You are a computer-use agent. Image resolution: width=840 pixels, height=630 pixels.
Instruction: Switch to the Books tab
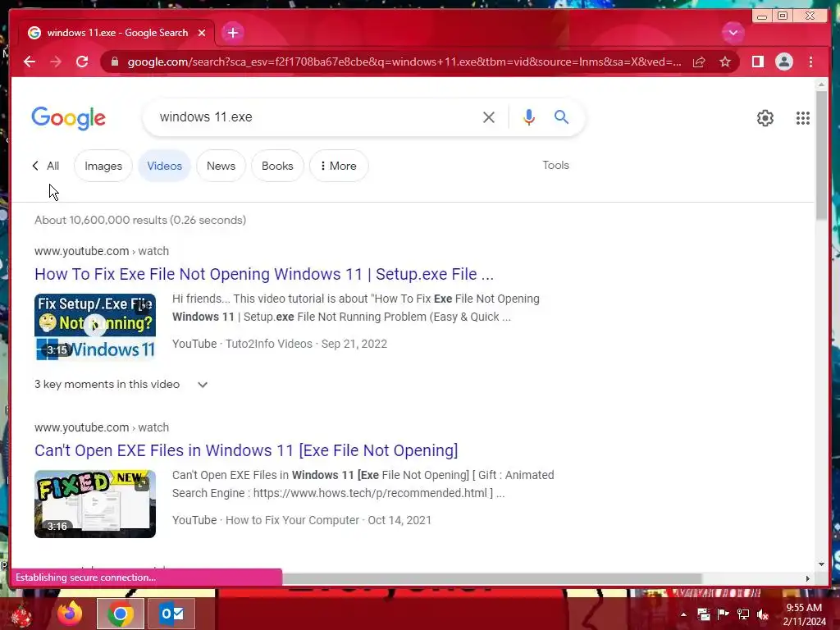277,166
